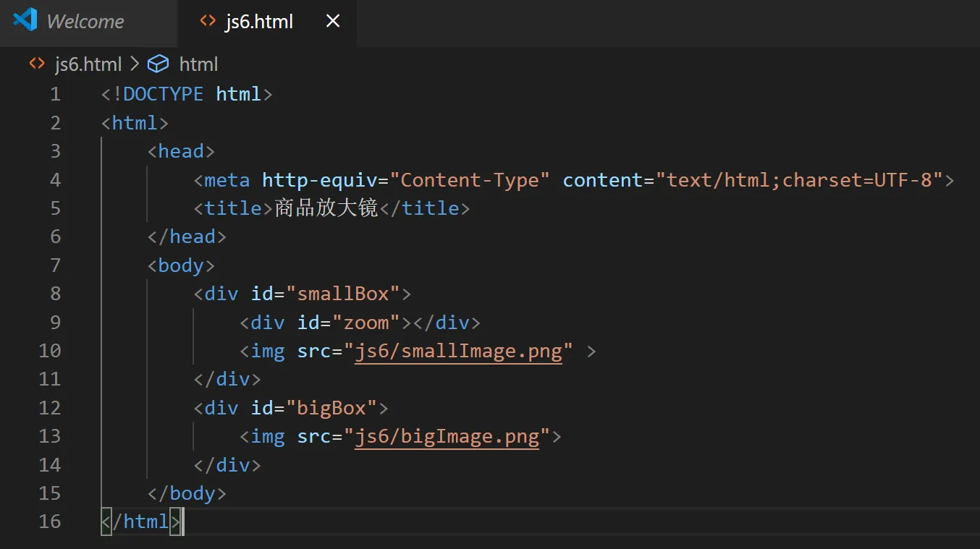Click the "Content-Type" string value
The width and height of the screenshot is (980, 549).
[x=470, y=180]
